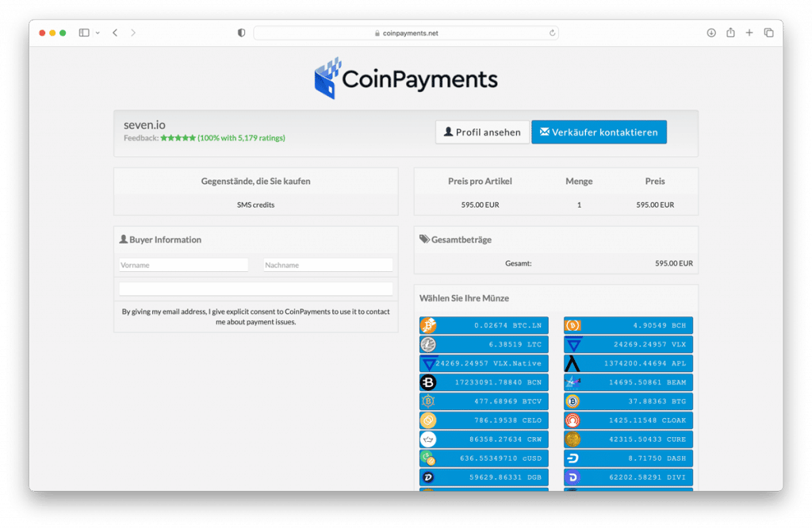Choose the BEAM currency icon
This screenshot has height=529, width=812.
pos(573,382)
